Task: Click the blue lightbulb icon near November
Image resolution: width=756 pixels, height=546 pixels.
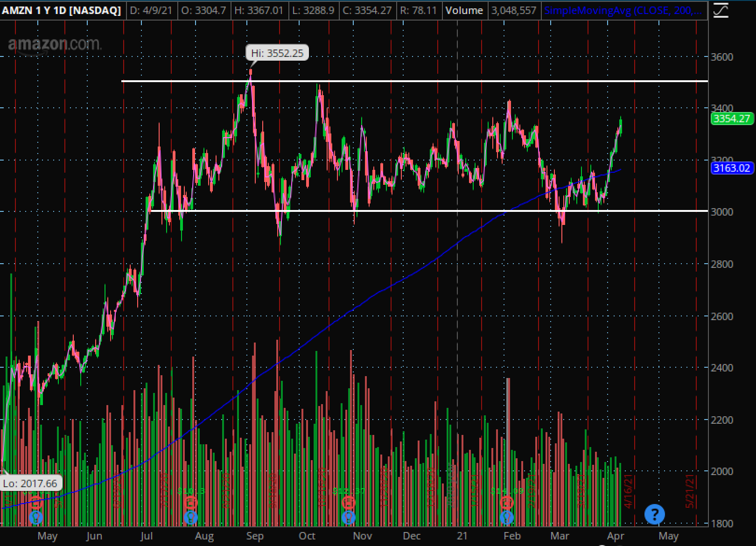Action: pos(348,517)
